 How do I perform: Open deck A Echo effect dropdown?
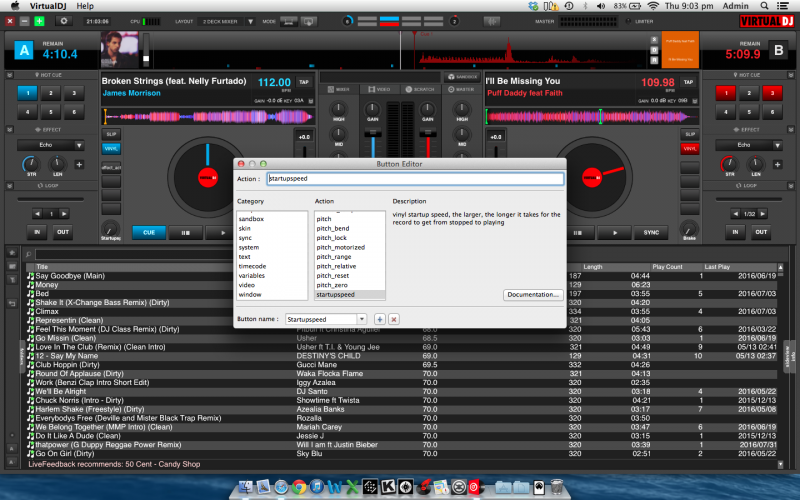click(79, 145)
